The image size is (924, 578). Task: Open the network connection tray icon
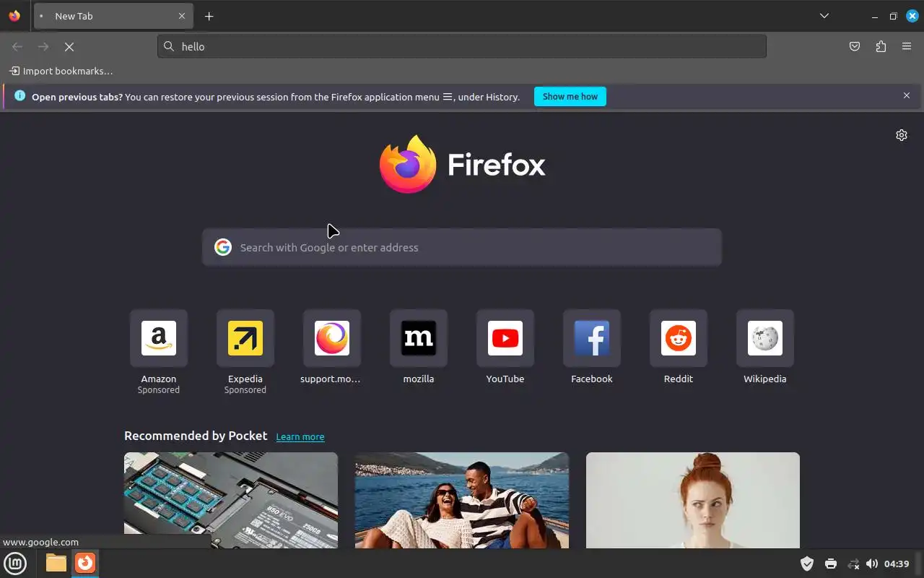click(853, 564)
